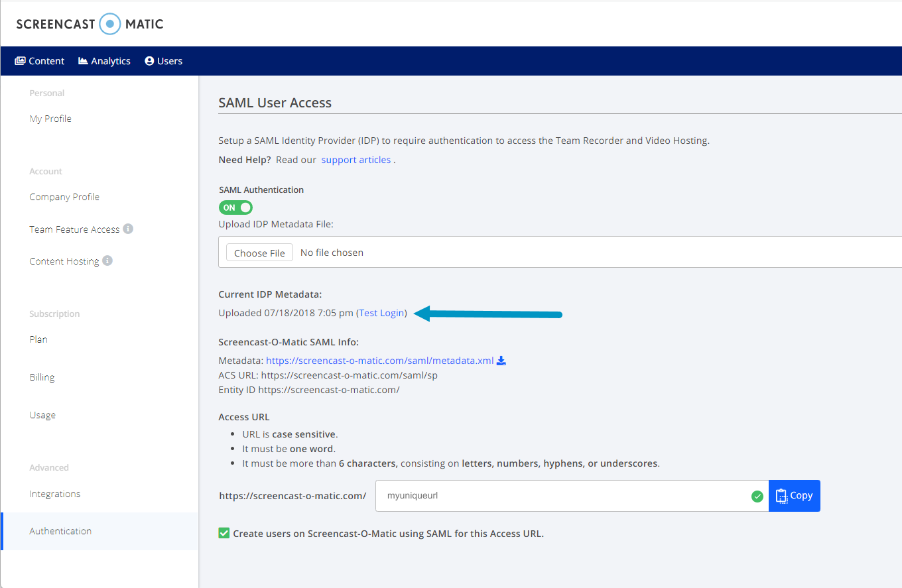Click the green checkmark in Access URL field
This screenshot has width=902, height=588.
pos(757,496)
